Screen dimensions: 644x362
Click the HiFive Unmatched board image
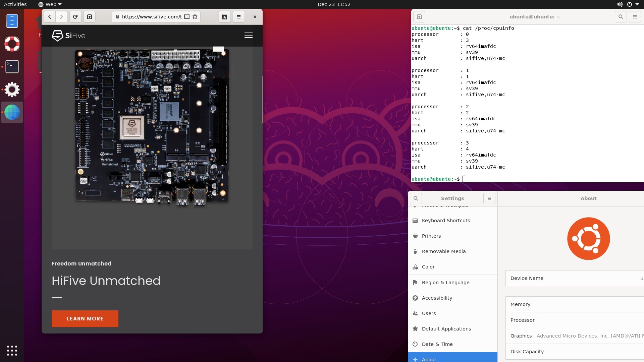pyautogui.click(x=152, y=127)
